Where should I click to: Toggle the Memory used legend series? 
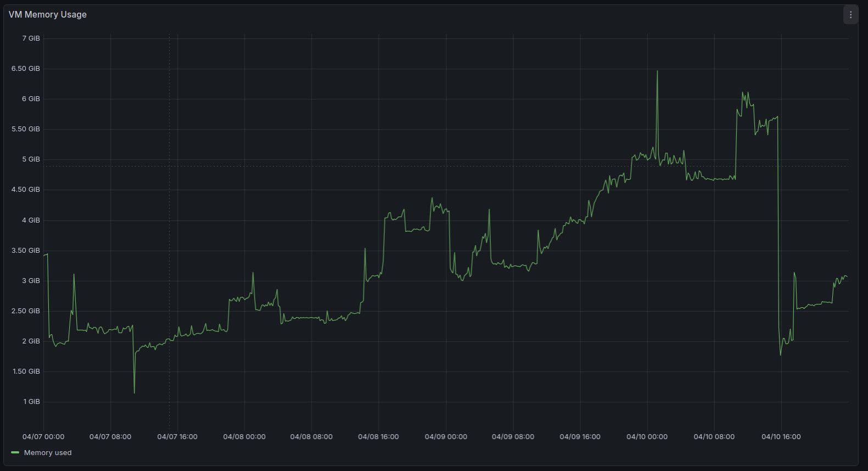tap(48, 453)
